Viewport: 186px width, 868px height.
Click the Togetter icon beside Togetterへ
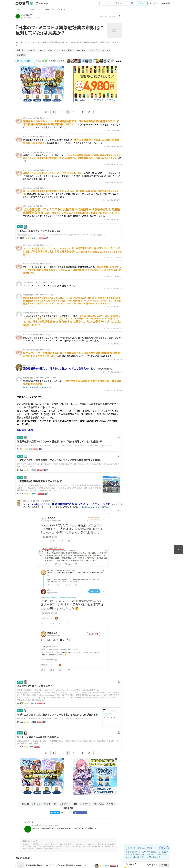[x=37, y=3]
